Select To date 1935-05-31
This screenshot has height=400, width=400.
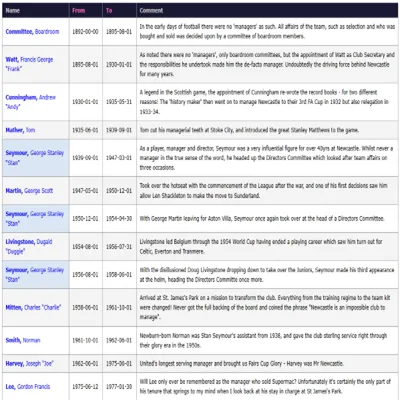tap(119, 102)
